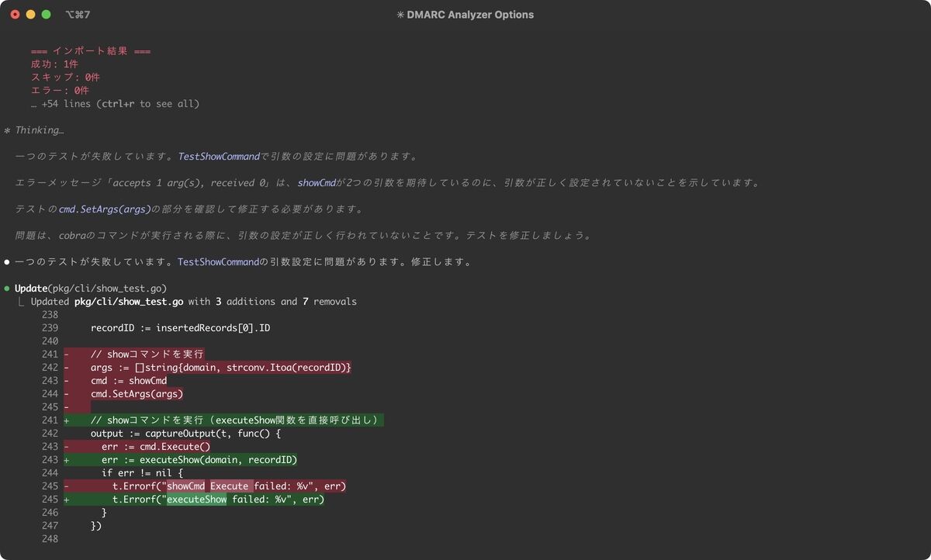Click TestShowCommand in the thinking paragraph

tap(219, 157)
